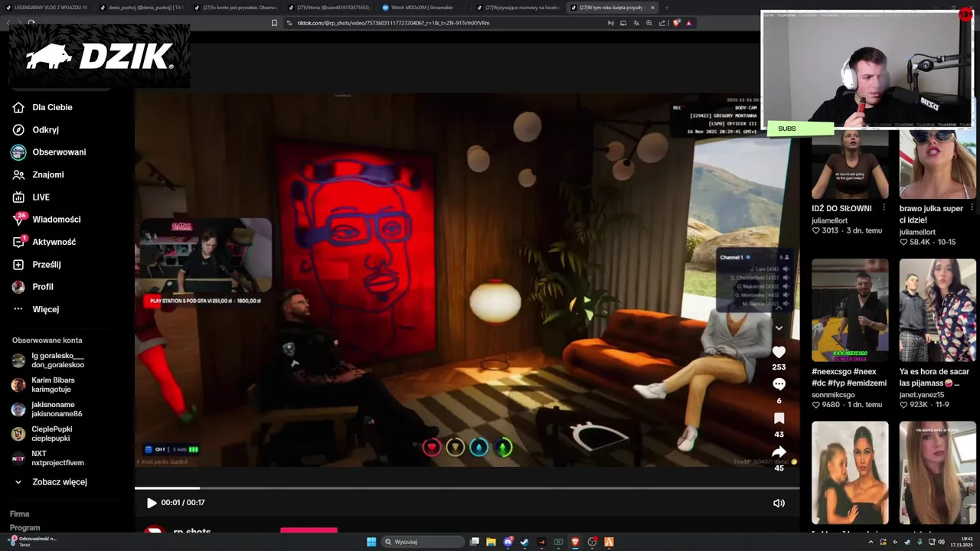Show hidden system tray icons

[871, 542]
